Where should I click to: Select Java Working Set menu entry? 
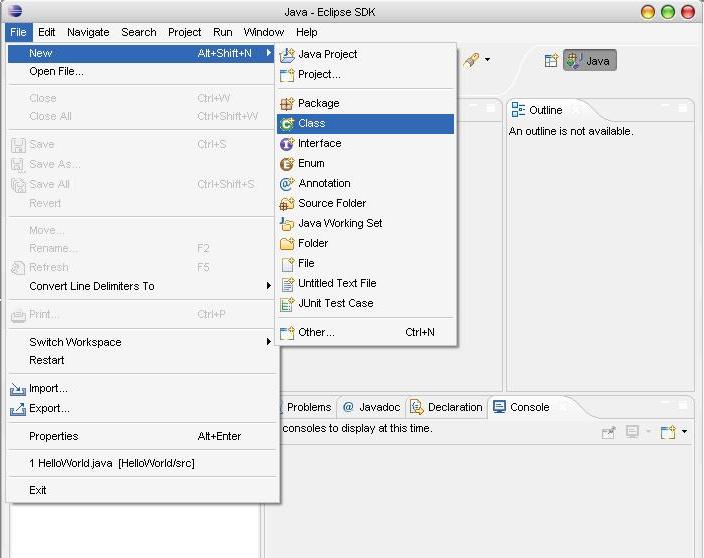pyautogui.click(x=365, y=224)
